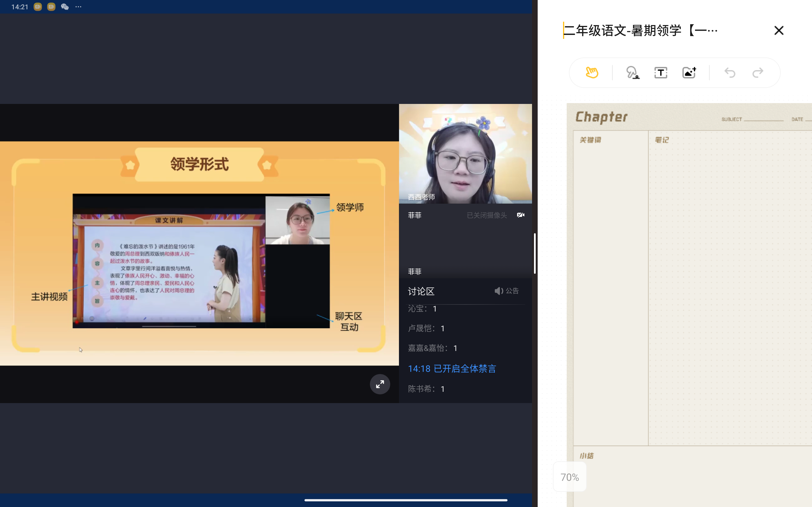Close the notes side panel
Screen dimensions: 812x507
tap(778, 30)
